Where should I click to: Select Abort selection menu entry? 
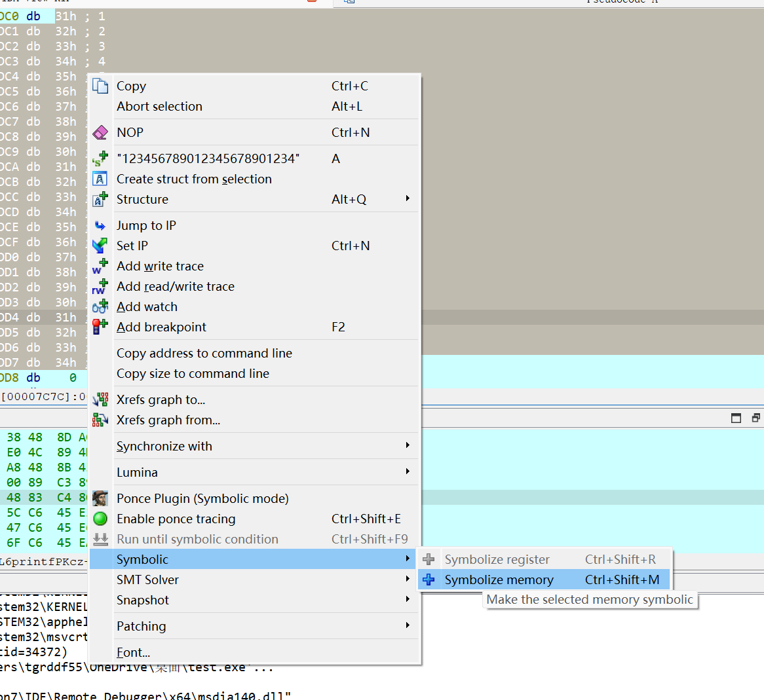click(x=159, y=106)
